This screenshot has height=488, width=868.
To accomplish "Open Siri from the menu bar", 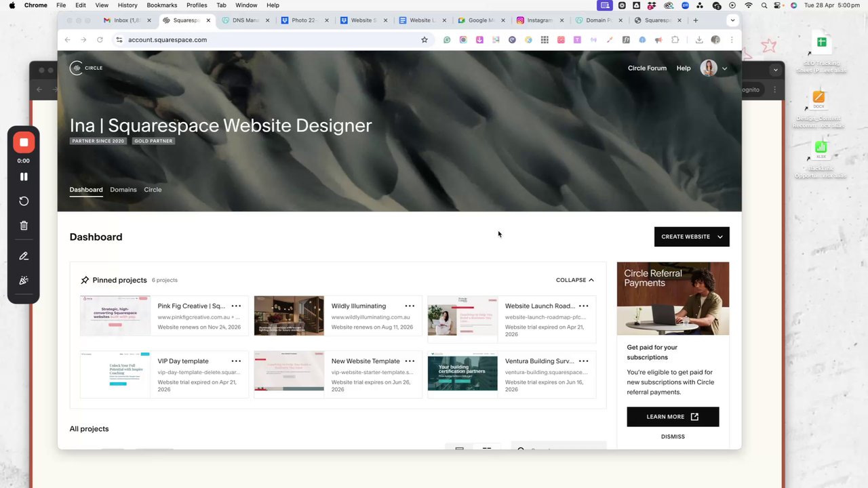I will coord(793,5).
